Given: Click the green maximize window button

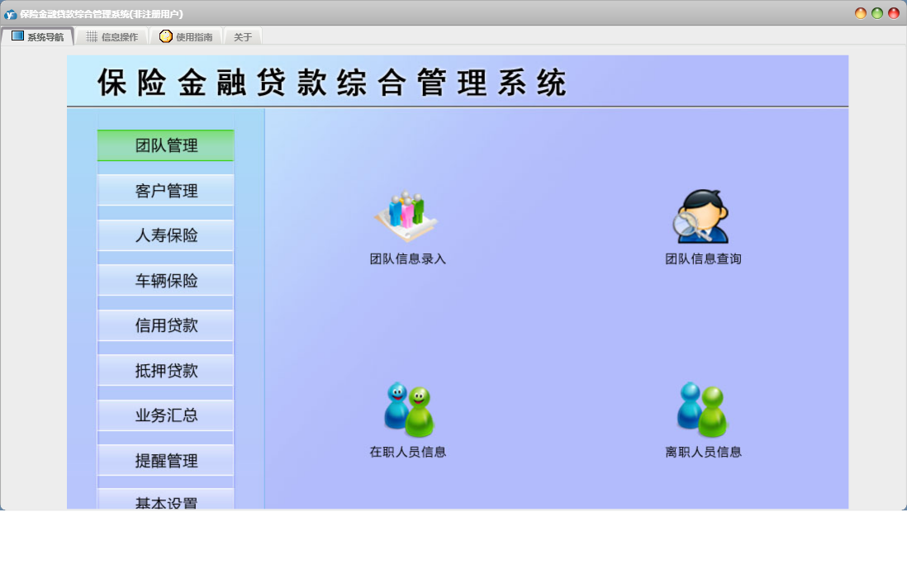Looking at the screenshot, I should click(x=877, y=13).
